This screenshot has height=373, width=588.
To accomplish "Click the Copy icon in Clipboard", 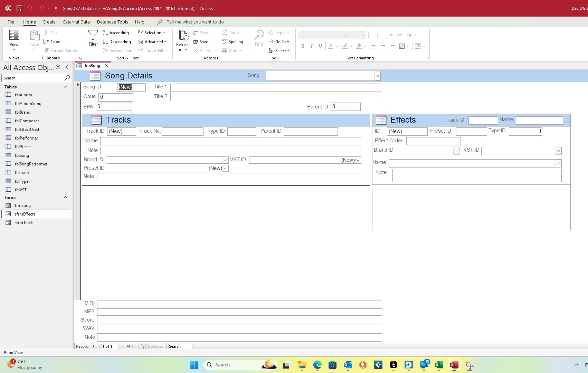I will (x=46, y=41).
